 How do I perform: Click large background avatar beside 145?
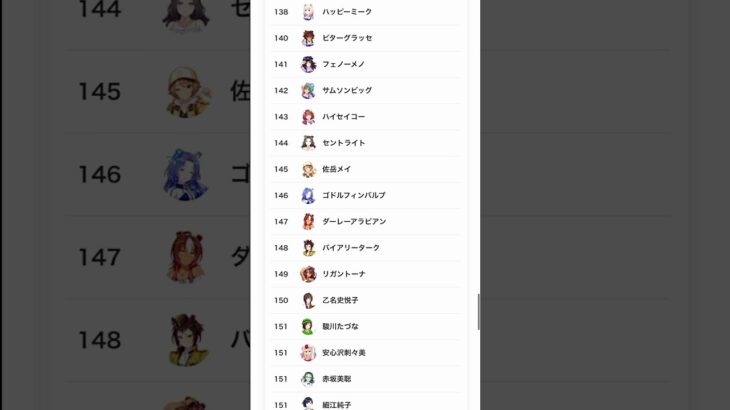pos(187,92)
